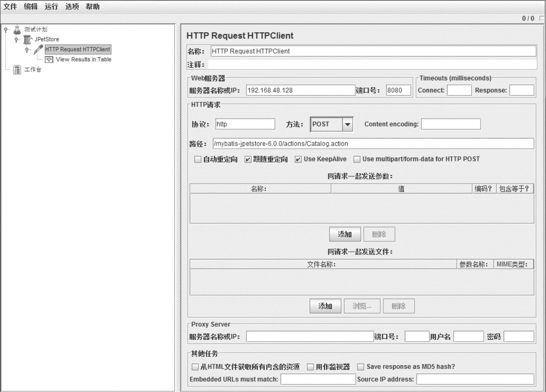
Task: Click 添加 button under request parameters
Action: 345,234
